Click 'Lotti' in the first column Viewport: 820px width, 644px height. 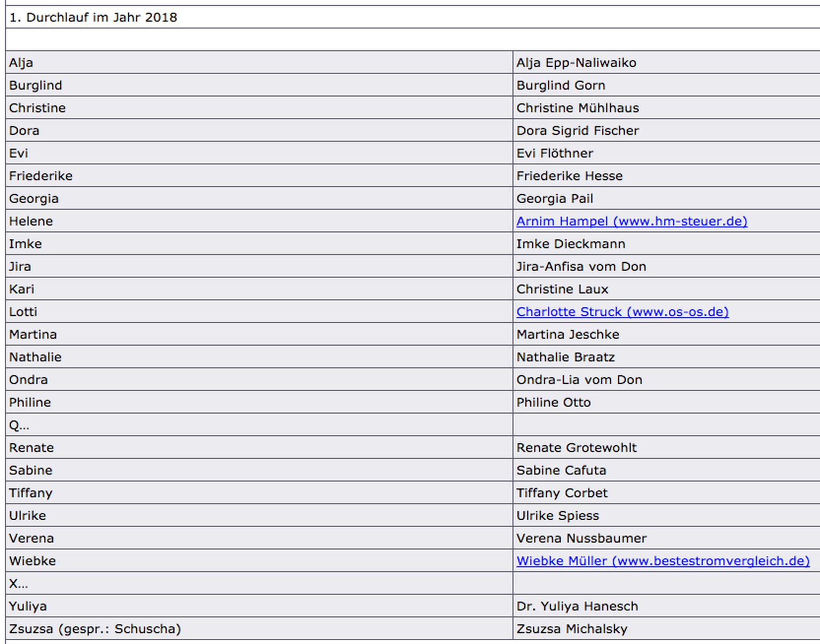pyautogui.click(x=23, y=312)
